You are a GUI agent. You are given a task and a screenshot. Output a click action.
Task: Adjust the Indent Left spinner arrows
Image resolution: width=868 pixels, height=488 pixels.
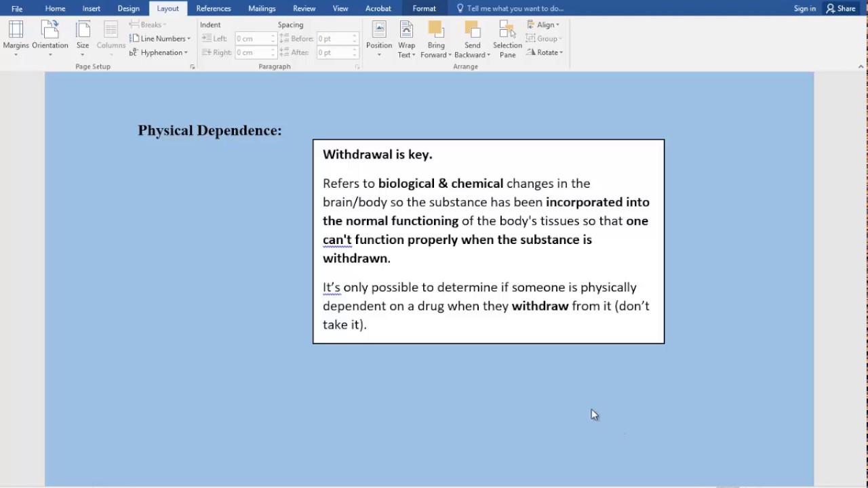tap(273, 39)
